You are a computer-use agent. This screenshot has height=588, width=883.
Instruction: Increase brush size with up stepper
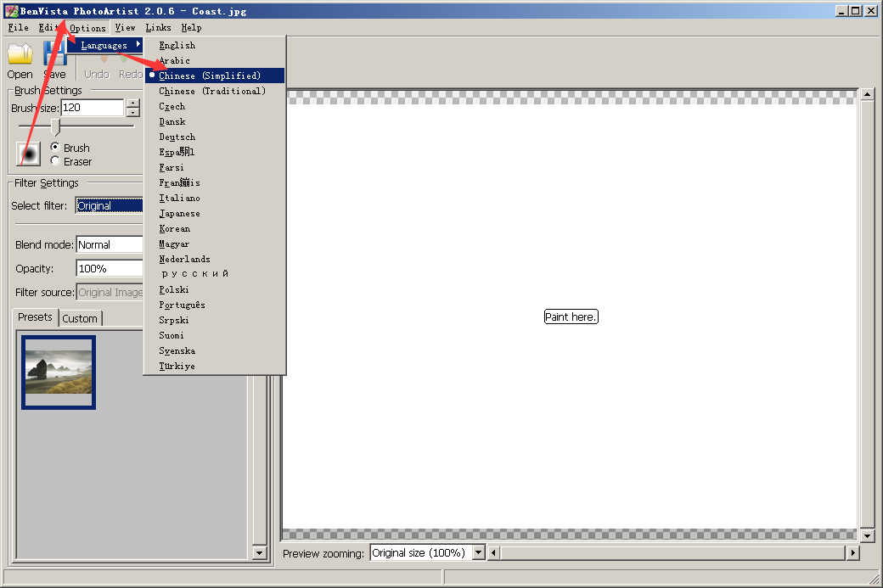[x=133, y=103]
